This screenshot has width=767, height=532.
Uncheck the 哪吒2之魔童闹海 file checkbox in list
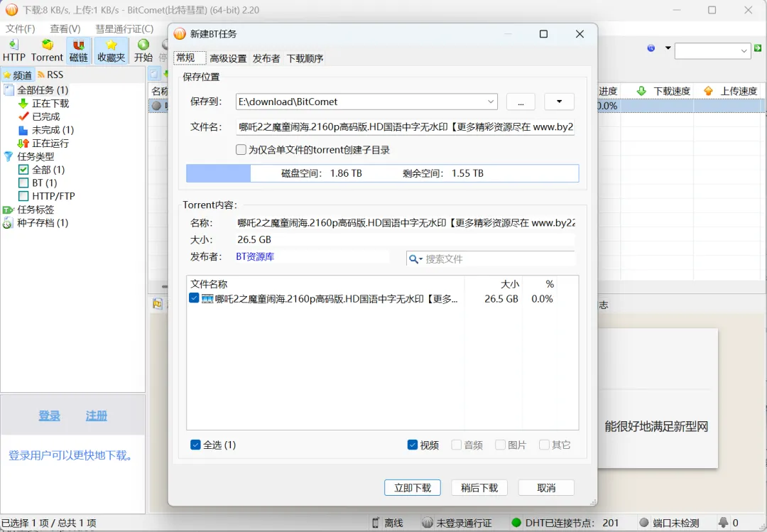point(194,298)
